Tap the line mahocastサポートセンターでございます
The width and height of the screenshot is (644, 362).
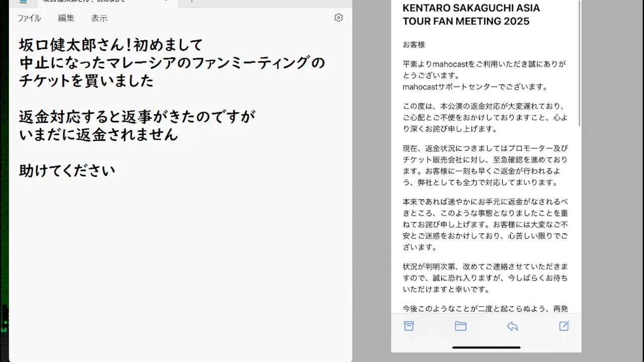click(475, 86)
